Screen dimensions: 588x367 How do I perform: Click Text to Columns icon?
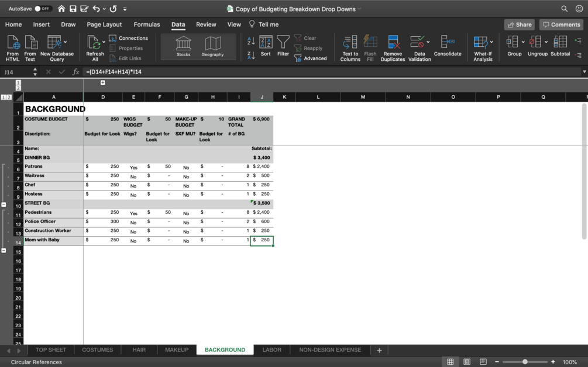[x=350, y=49]
